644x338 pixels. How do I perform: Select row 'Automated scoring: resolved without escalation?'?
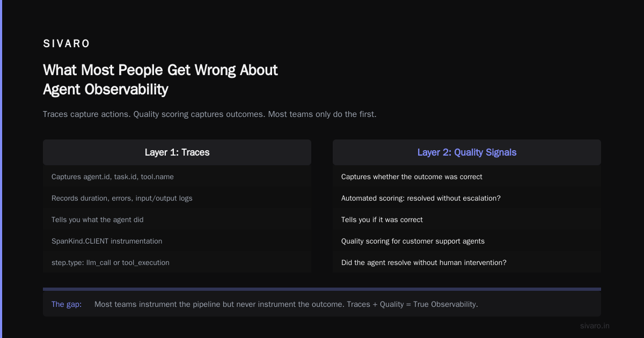[467, 198]
